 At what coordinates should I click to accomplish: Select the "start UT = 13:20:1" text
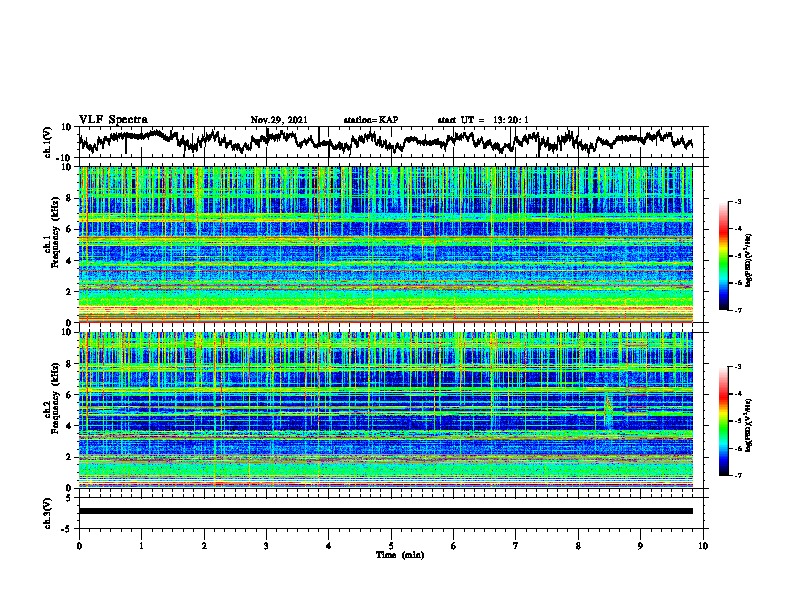(x=483, y=120)
